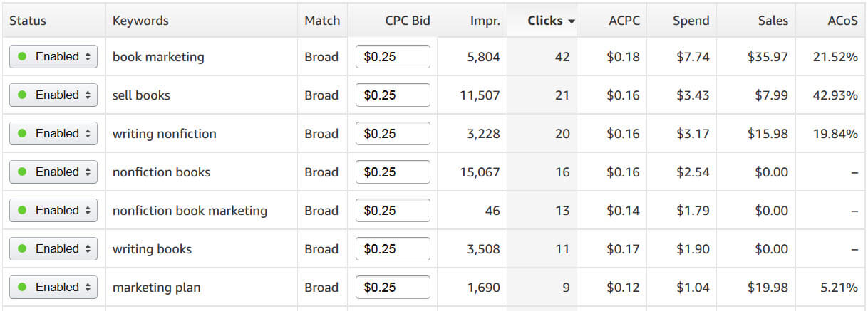Edit CPC bid for nonfiction books
This screenshot has width=868, height=311.
coord(393,172)
